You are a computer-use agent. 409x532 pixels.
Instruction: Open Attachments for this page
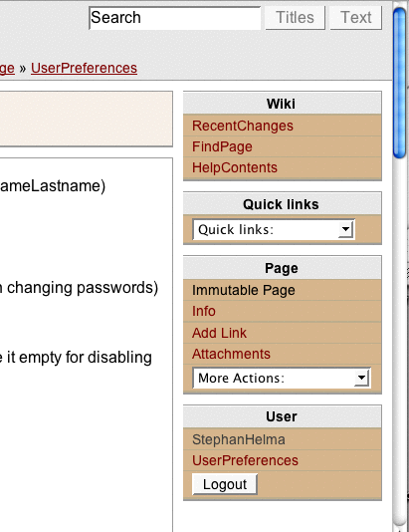pyautogui.click(x=231, y=354)
